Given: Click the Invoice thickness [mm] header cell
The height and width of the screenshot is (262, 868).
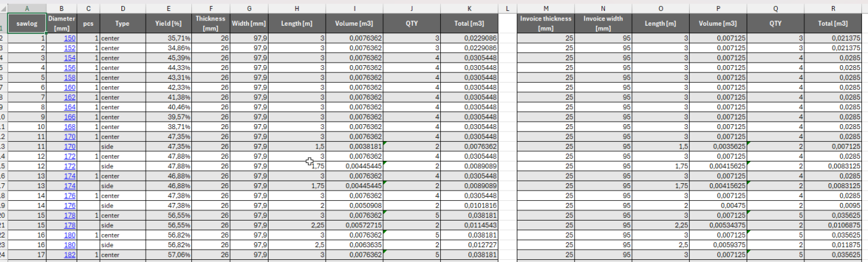Looking at the screenshot, I should (x=546, y=23).
